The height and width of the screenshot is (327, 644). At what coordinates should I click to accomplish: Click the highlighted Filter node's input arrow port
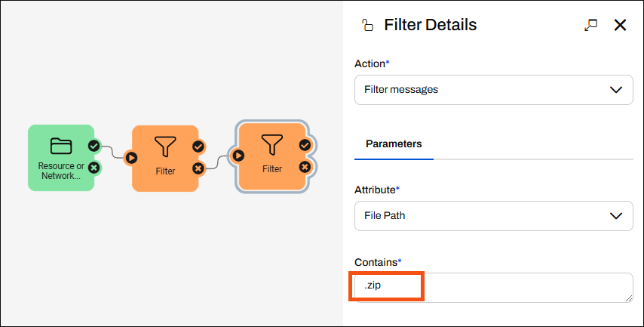tap(238, 156)
